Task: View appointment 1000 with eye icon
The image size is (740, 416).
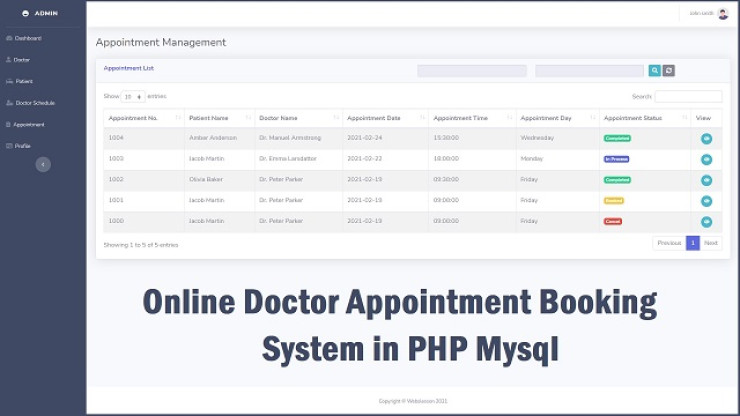Action: click(x=706, y=221)
